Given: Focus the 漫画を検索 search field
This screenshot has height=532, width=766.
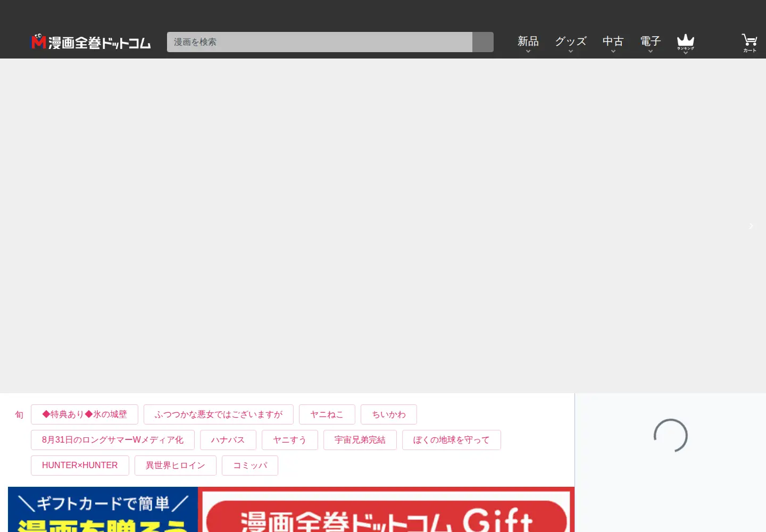Looking at the screenshot, I should point(320,42).
